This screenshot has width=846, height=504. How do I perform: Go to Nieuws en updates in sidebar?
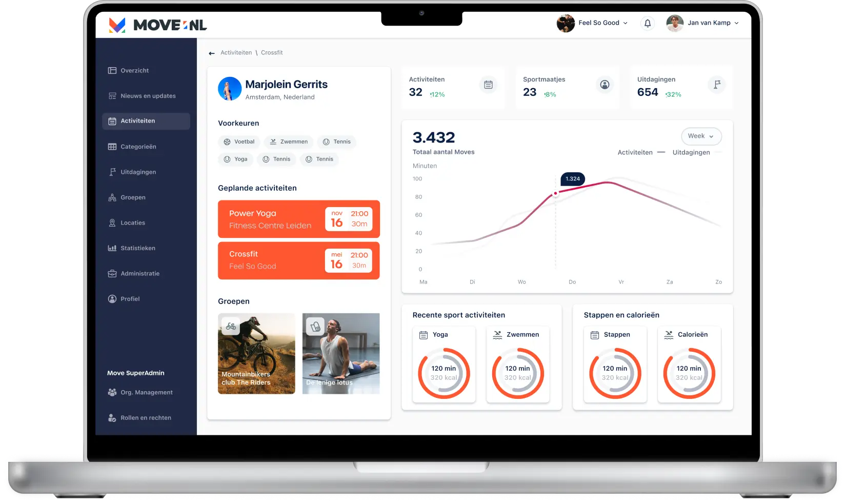pyautogui.click(x=148, y=96)
